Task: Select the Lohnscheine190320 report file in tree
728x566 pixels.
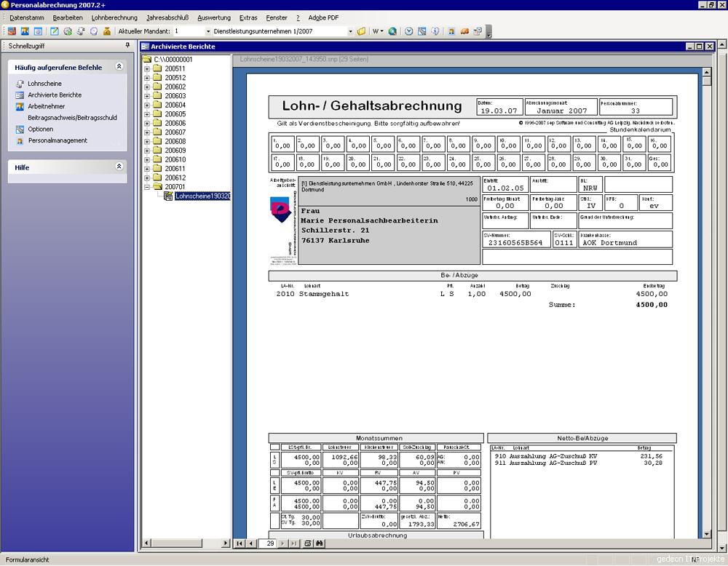Action: pos(202,196)
